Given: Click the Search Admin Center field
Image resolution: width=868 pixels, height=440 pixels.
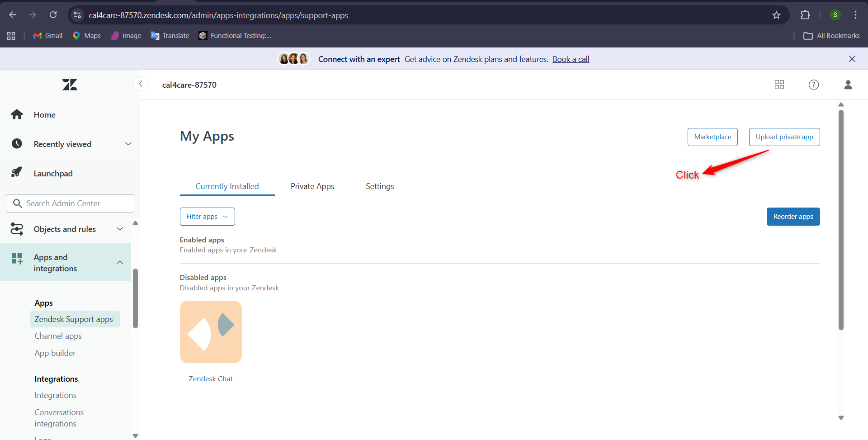Looking at the screenshot, I should [x=70, y=203].
